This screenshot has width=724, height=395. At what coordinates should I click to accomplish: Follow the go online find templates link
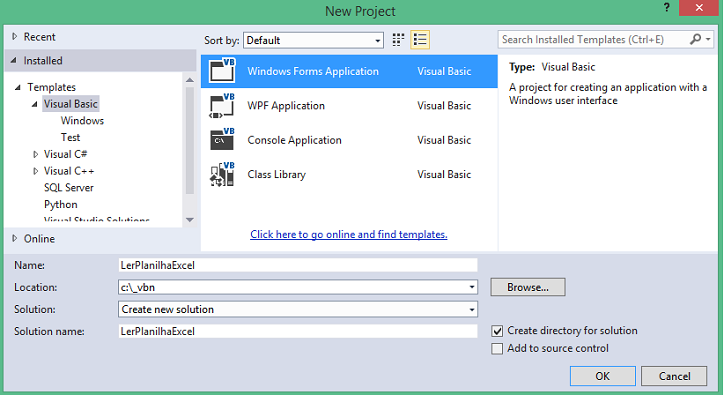tap(349, 234)
